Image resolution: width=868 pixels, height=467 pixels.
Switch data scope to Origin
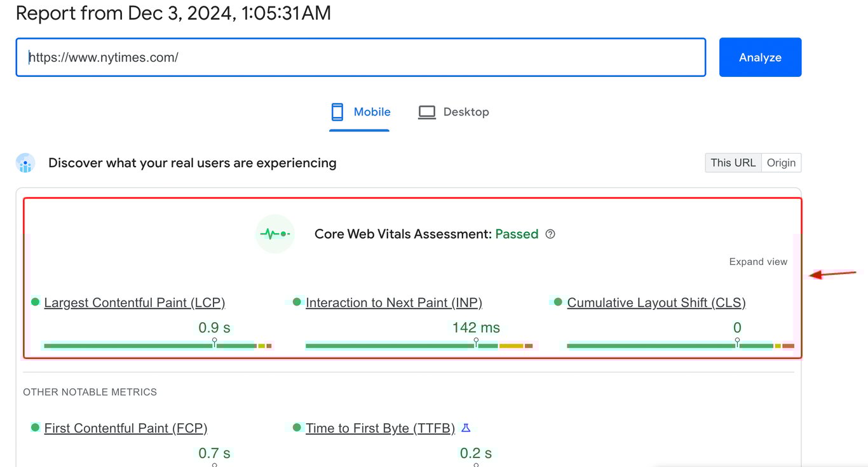coord(781,163)
